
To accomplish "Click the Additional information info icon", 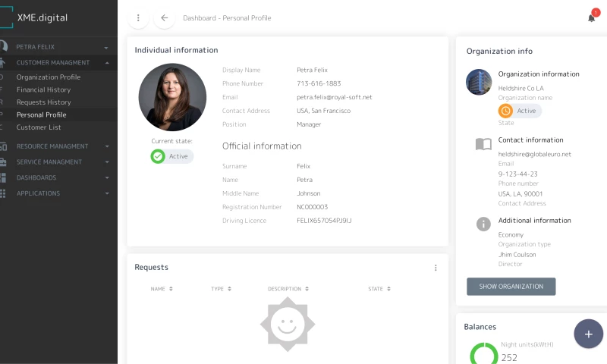I will (x=483, y=224).
